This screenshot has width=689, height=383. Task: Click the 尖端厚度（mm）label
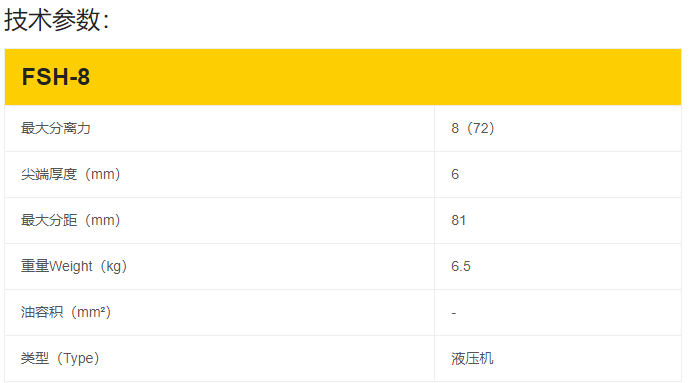(70, 174)
